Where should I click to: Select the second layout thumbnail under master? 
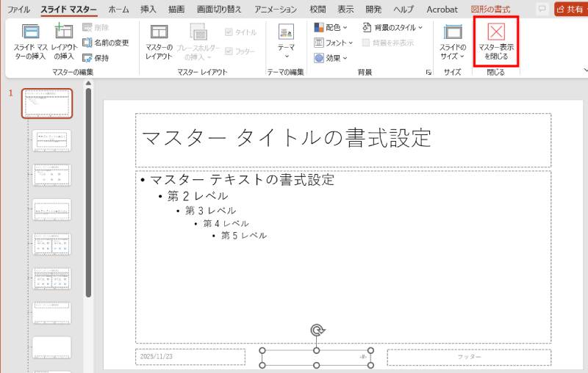point(51,175)
